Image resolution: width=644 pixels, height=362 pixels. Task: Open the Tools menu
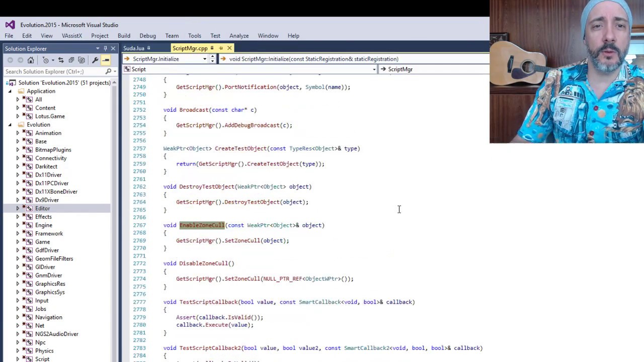(194, 36)
